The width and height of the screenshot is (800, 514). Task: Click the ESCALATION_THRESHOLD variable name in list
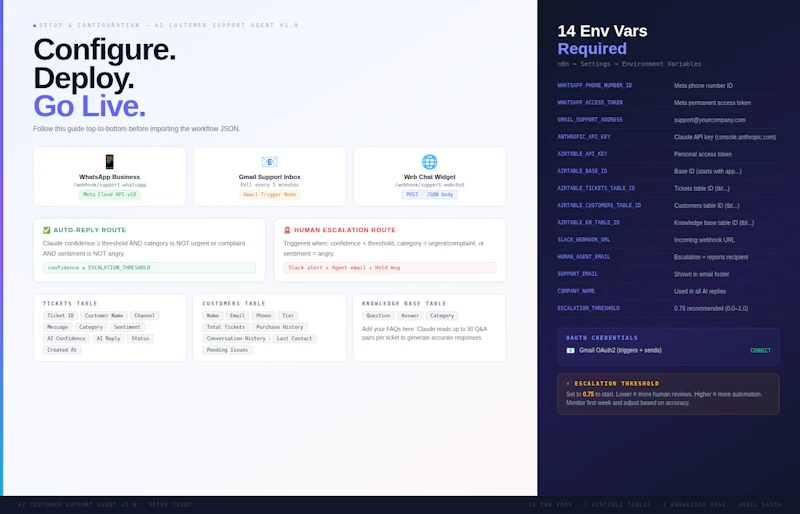point(589,308)
